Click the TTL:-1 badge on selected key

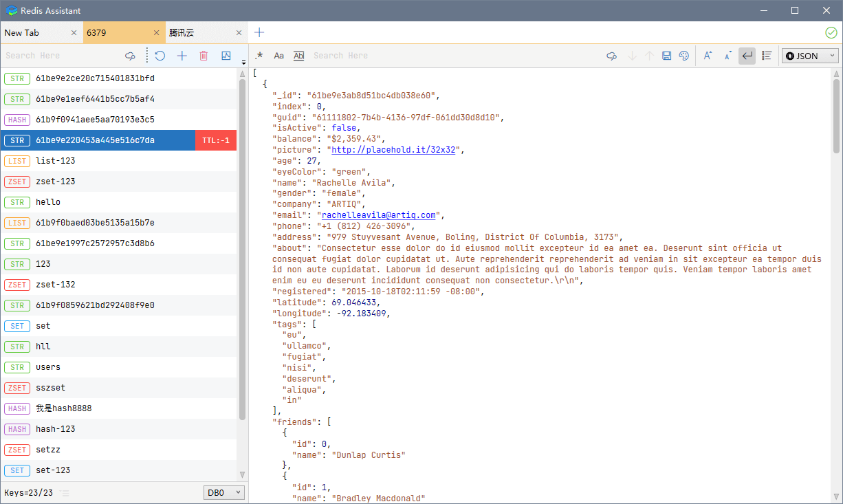(216, 140)
